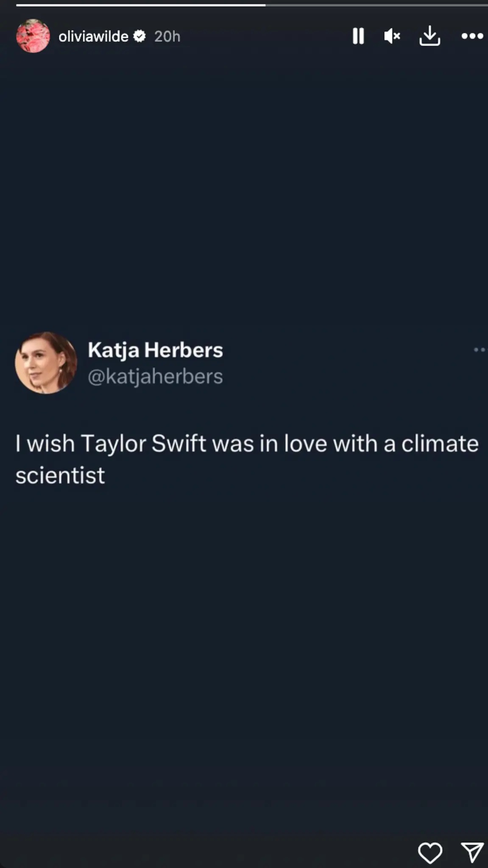
Task: Click the word "climate" in the tweet
Action: coord(440,444)
